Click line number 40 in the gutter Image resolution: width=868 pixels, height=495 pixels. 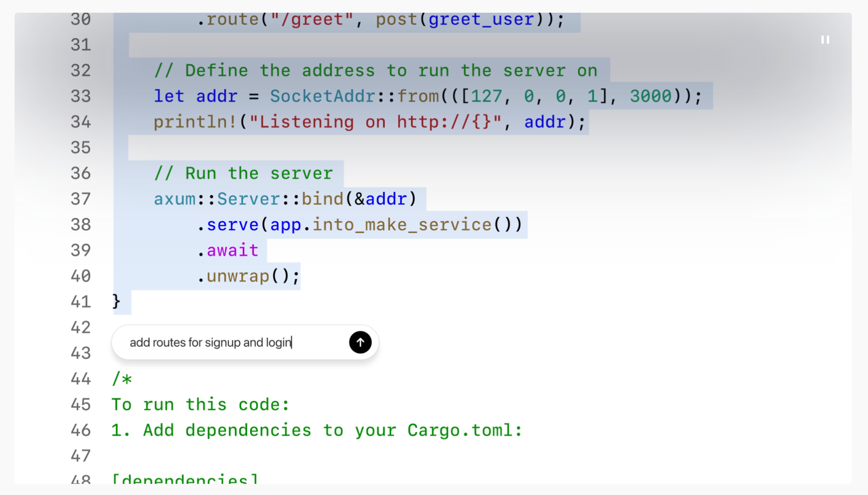(81, 276)
